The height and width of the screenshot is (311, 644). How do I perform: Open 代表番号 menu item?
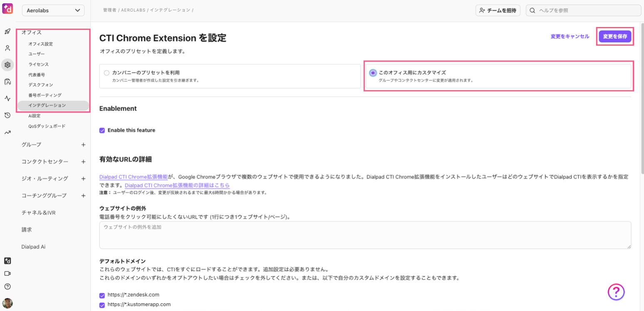pos(37,75)
